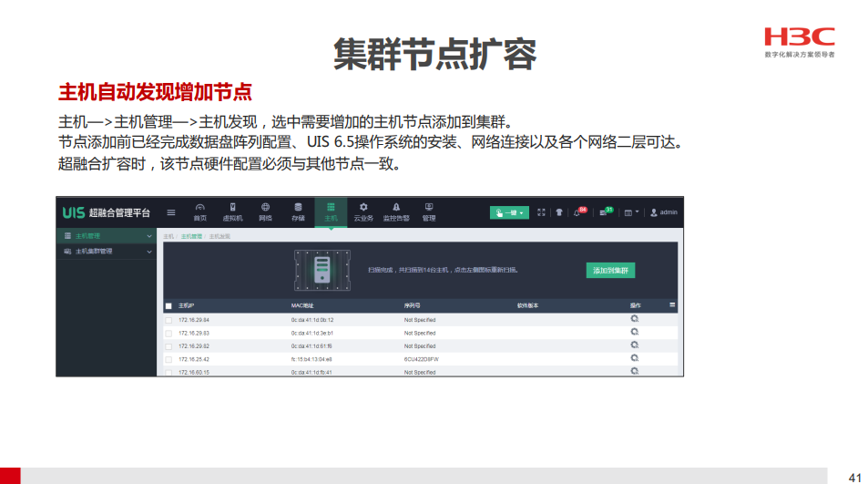Select 主机集群管理 in the sidebar
This screenshot has height=484, width=868.
107,252
